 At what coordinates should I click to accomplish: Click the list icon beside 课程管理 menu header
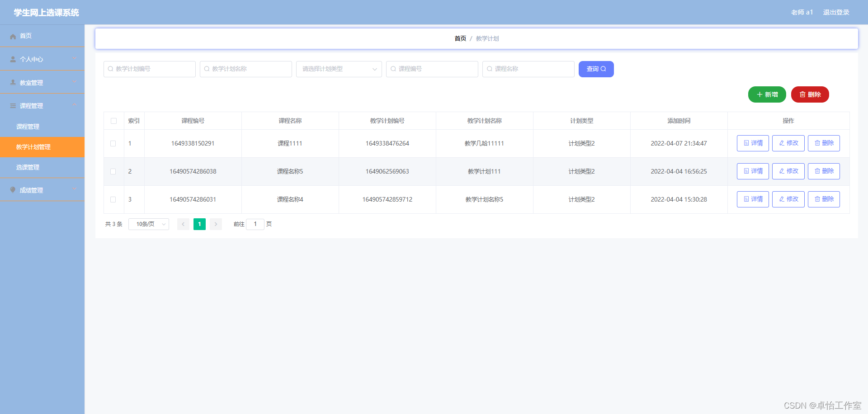click(13, 106)
